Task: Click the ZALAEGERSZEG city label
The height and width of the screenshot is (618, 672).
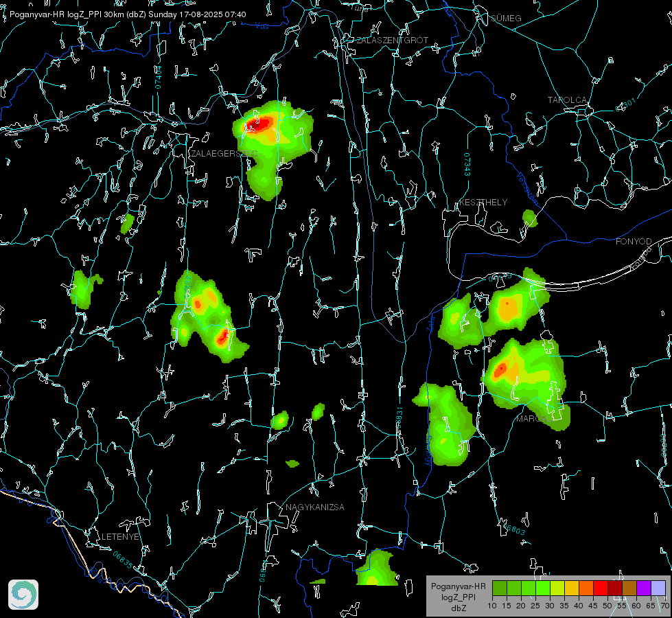Action: click(224, 154)
